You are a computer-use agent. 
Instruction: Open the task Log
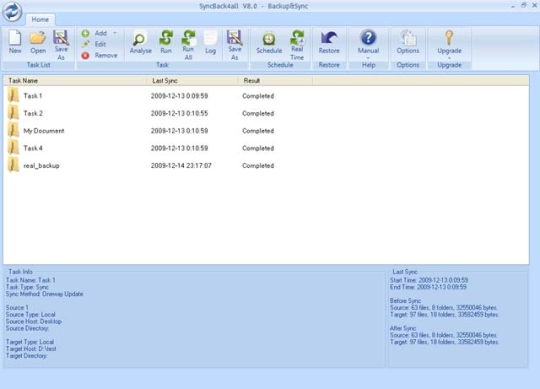click(210, 42)
